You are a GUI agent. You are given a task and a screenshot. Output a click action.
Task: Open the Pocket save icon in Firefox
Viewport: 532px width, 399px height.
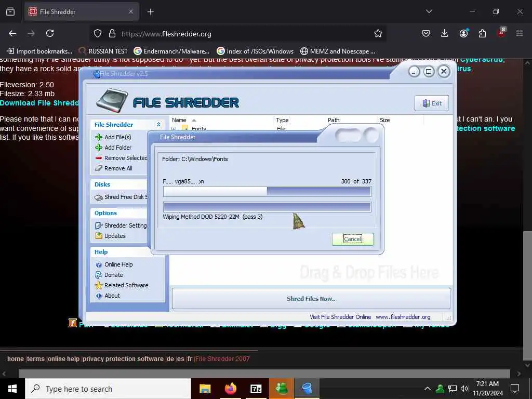(x=426, y=33)
